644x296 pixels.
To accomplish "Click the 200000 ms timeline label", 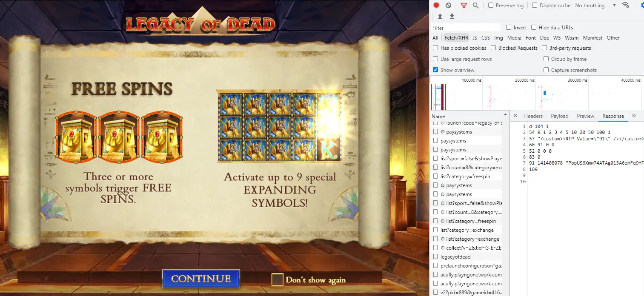I will 525,80.
